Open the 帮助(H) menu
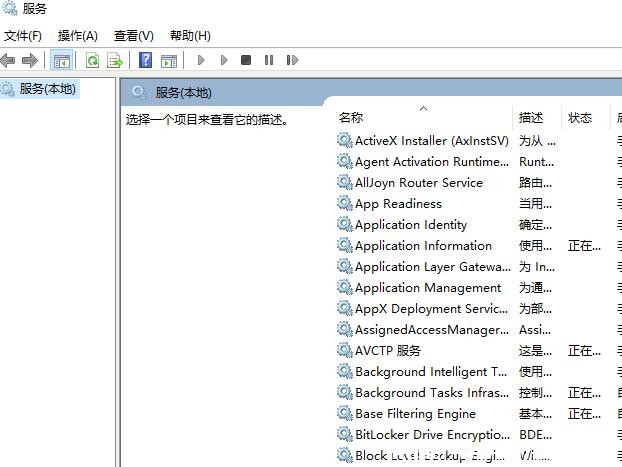 click(x=190, y=36)
